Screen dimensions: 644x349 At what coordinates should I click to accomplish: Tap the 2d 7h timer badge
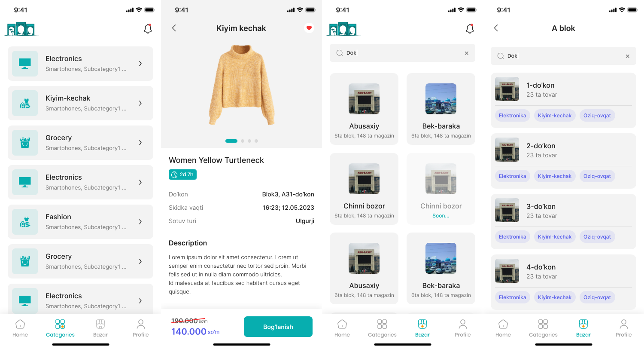(x=182, y=174)
